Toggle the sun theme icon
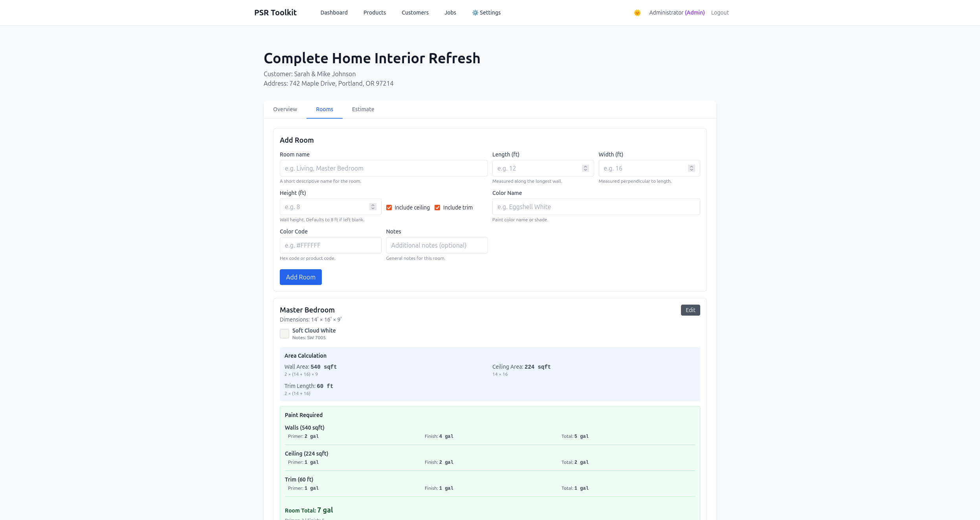The image size is (980, 520). [x=637, y=13]
